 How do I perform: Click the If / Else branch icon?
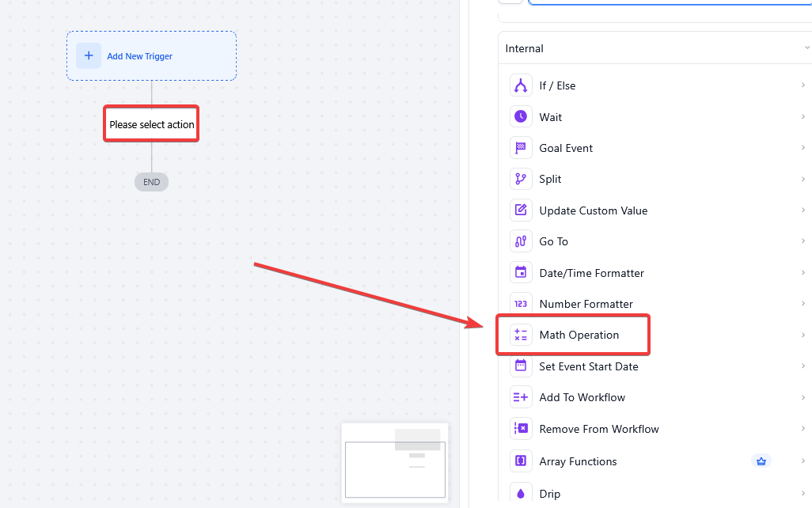tap(521, 85)
